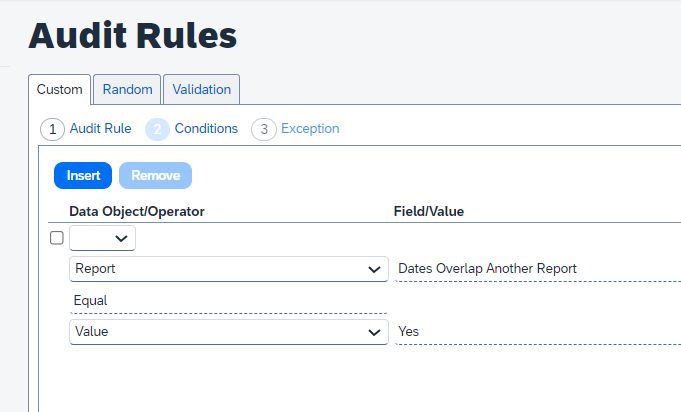Switch to the Custom tab
The image size is (681, 412).
[60, 89]
